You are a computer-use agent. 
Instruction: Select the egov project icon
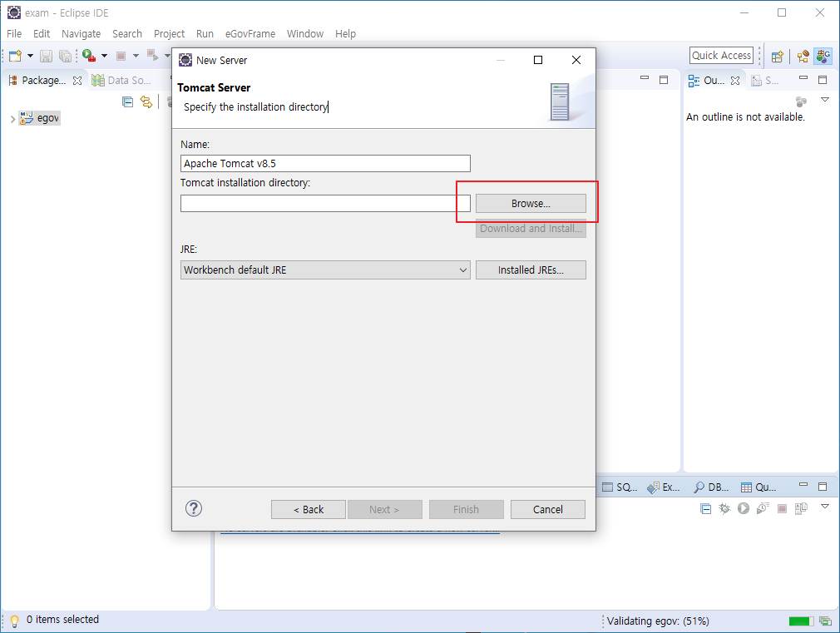pos(27,118)
